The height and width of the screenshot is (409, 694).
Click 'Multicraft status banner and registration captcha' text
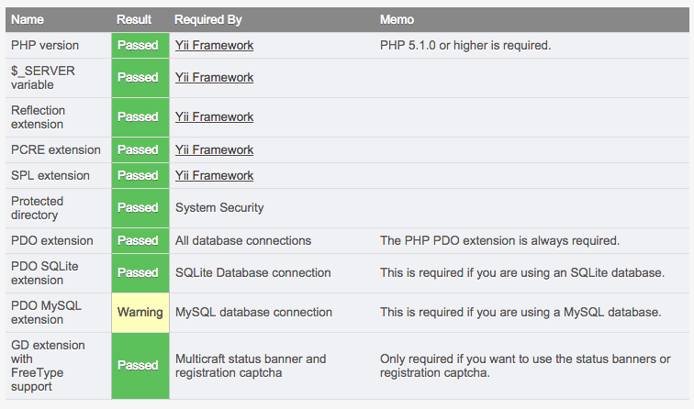(250, 365)
